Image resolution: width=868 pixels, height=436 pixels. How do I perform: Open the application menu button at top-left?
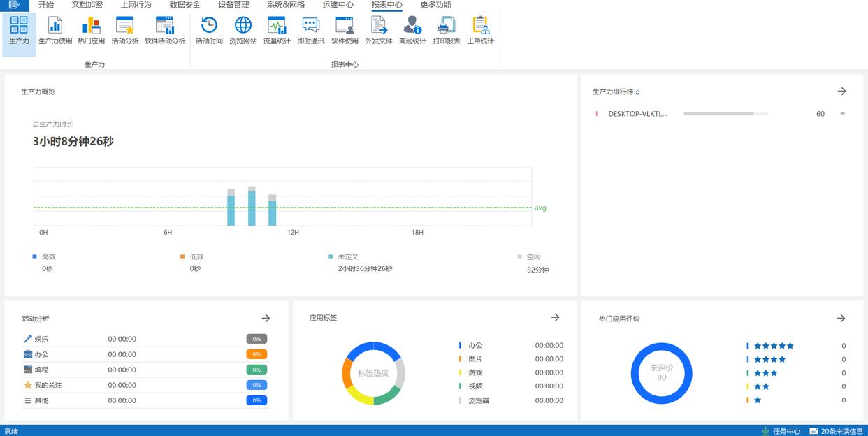[x=14, y=5]
